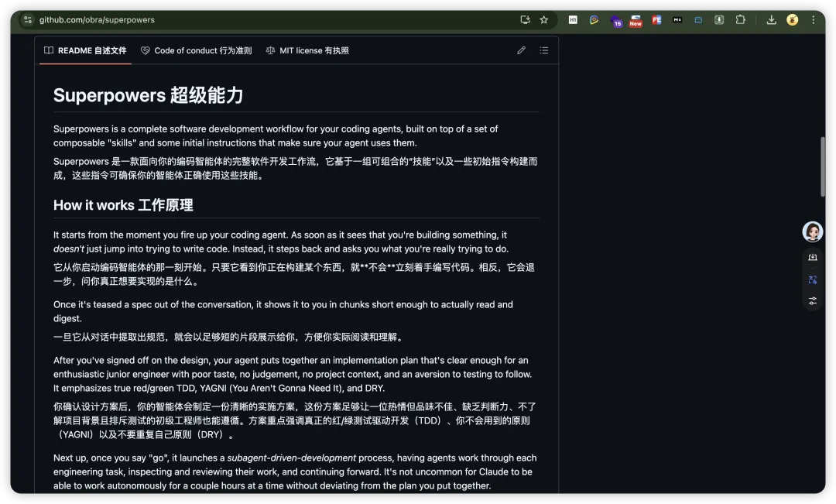
Task: Open the H1 headings extension
Action: tap(573, 19)
